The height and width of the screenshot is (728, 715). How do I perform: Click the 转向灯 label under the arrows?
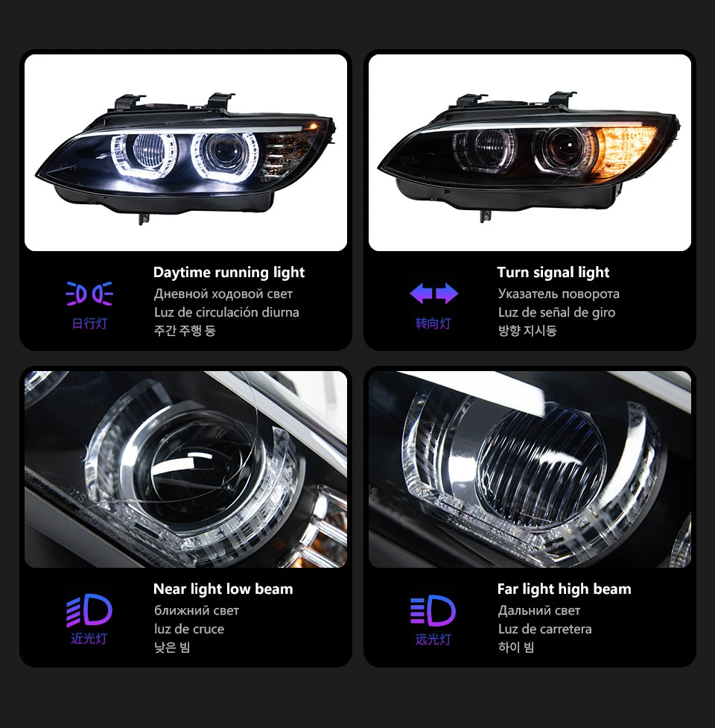(x=433, y=323)
